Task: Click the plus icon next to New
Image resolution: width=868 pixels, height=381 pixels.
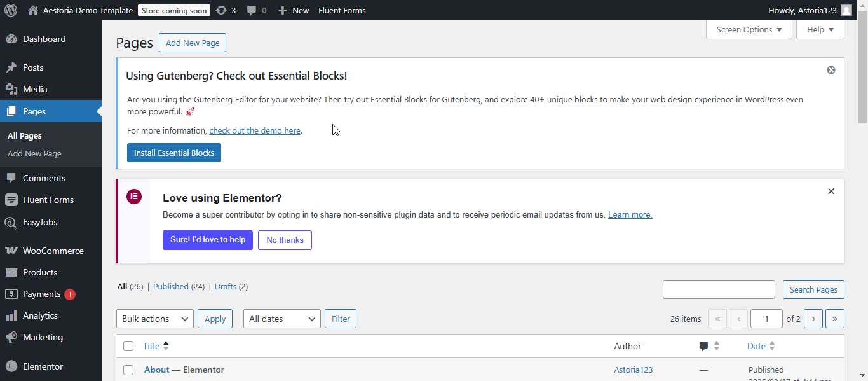Action: 283,10
